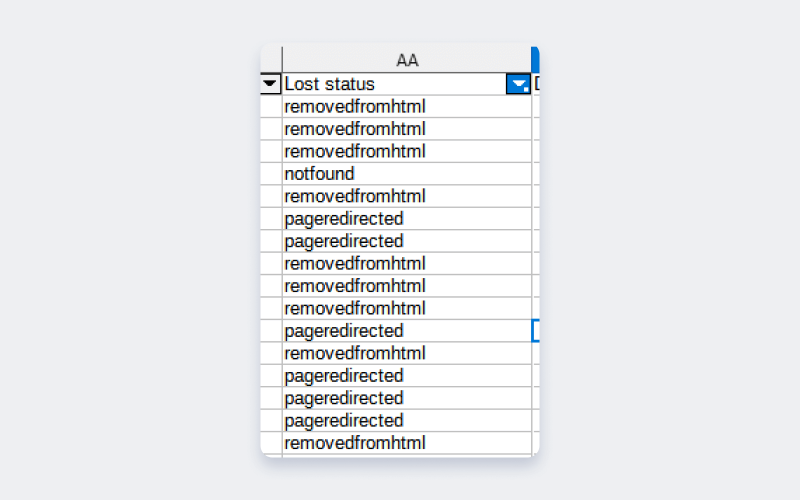
Task: Select the middle of three consecutive pageredirected cells
Action: (x=407, y=398)
